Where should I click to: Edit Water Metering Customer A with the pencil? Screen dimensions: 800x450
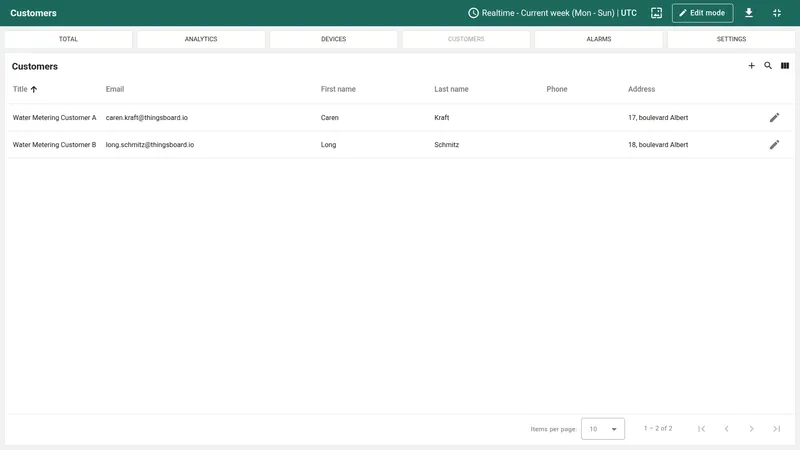774,117
